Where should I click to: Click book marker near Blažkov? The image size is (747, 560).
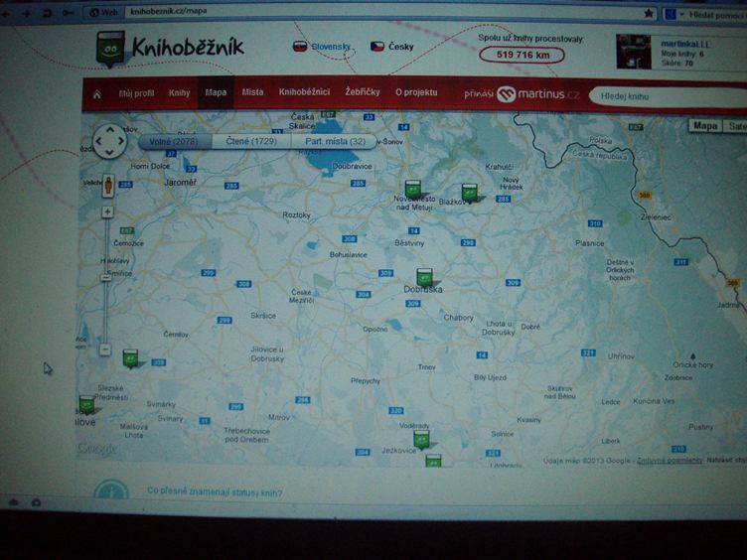pos(470,194)
